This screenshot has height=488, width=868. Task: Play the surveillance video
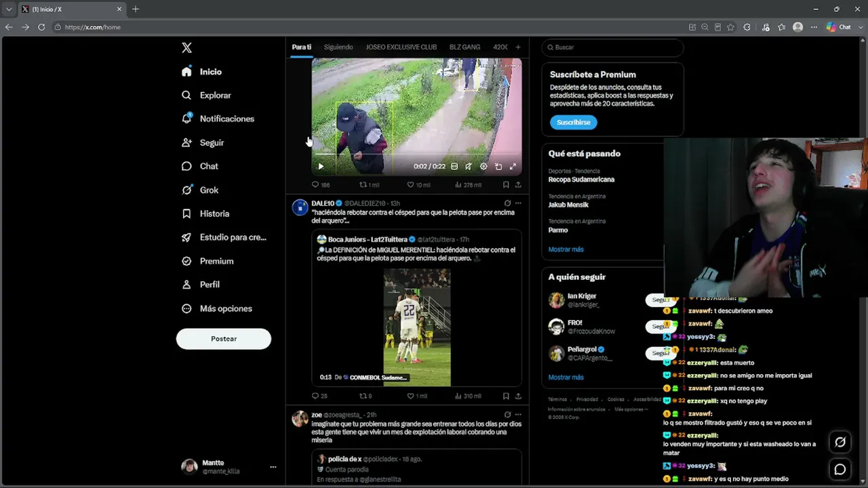coord(321,167)
